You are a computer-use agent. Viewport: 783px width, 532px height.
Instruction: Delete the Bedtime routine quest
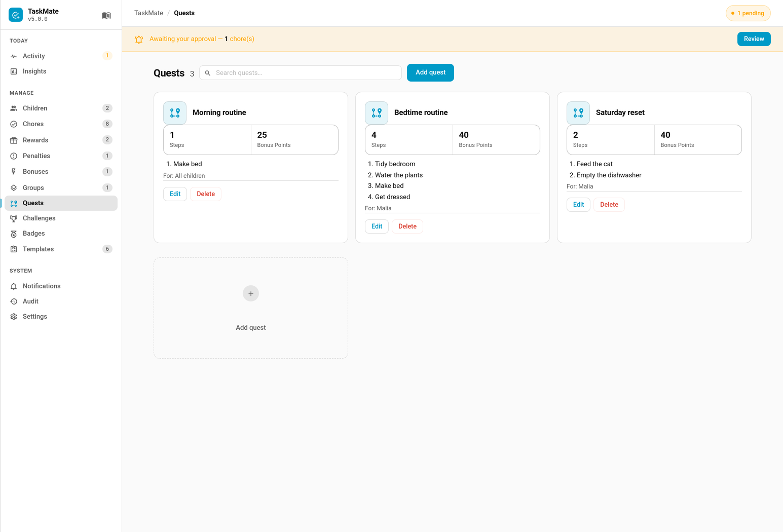tap(407, 226)
